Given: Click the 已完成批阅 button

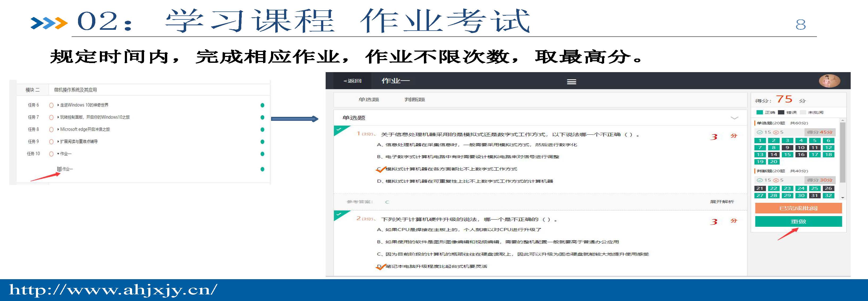Looking at the screenshot, I should (798, 208).
